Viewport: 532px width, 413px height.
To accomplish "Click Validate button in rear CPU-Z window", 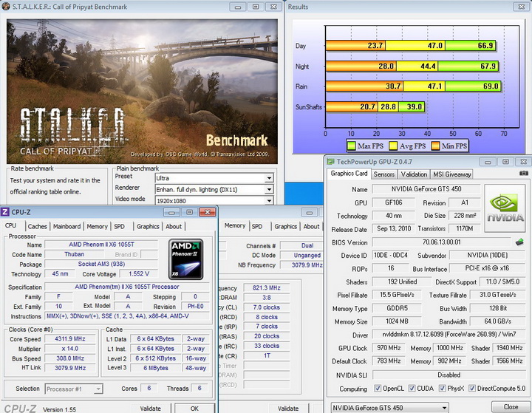I will (288, 409).
